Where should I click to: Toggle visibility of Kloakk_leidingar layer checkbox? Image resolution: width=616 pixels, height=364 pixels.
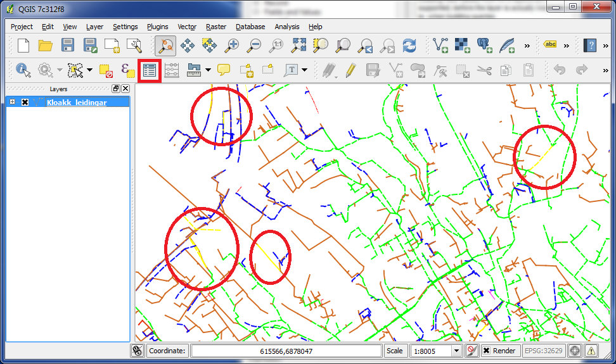click(x=25, y=103)
